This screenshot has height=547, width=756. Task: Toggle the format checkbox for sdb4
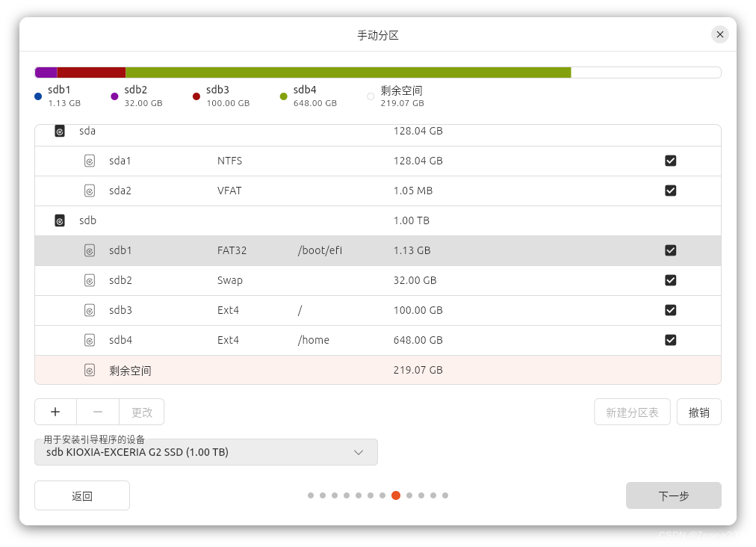point(670,340)
